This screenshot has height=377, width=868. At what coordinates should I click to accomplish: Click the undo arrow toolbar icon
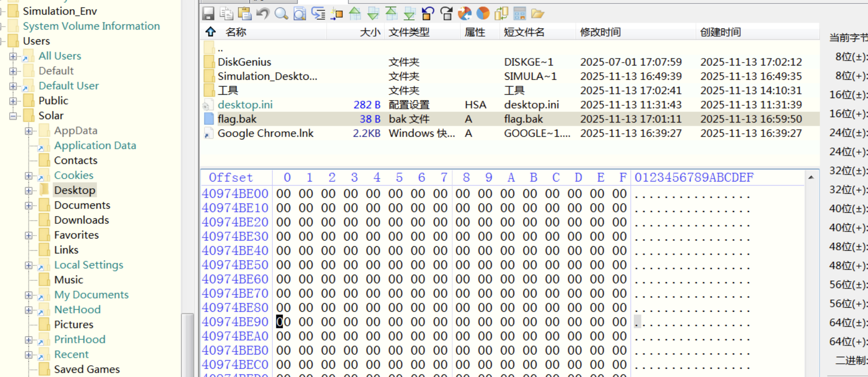pyautogui.click(x=263, y=14)
